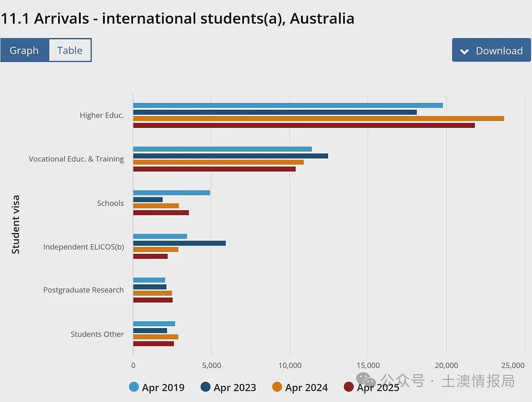Screen dimensions: 532x402
Task: Click the Apr 2019 light blue legend dot
Action: 134,387
